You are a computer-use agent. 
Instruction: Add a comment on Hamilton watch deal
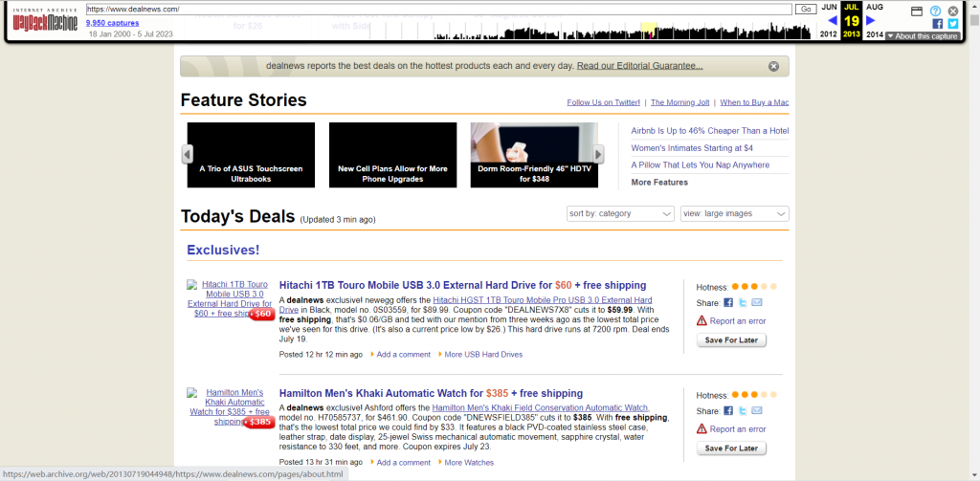[x=403, y=463]
